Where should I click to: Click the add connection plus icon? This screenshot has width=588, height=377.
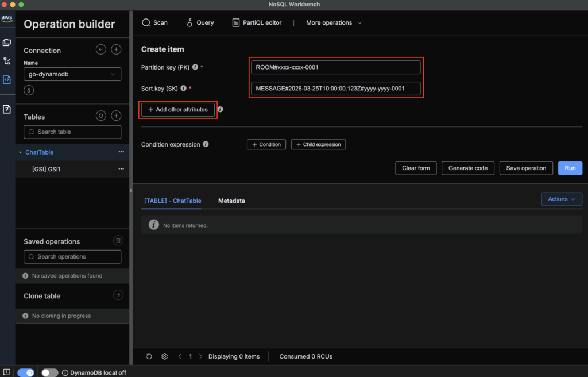(x=116, y=50)
